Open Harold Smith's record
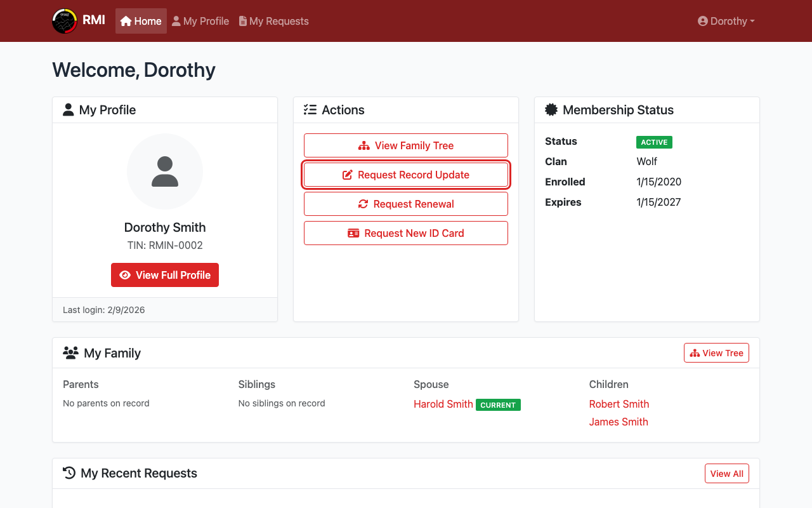Viewport: 812px width, 508px height. (443, 404)
